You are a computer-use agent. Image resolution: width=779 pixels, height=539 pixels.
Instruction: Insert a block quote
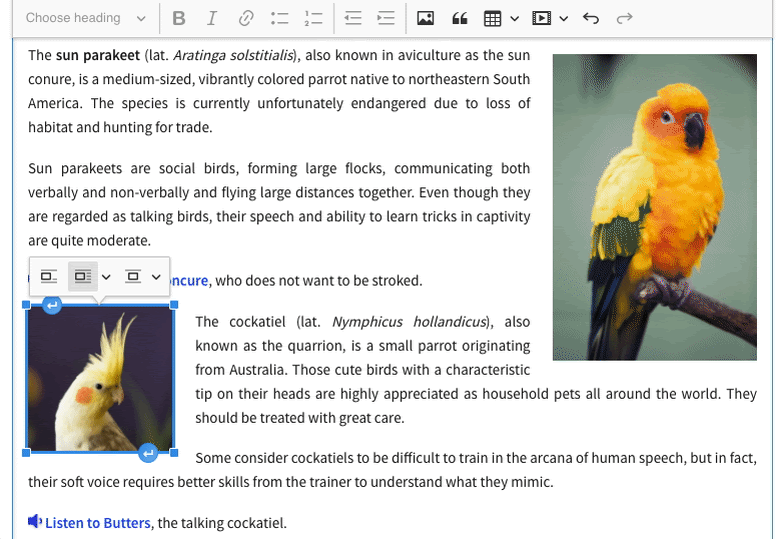[x=459, y=18]
